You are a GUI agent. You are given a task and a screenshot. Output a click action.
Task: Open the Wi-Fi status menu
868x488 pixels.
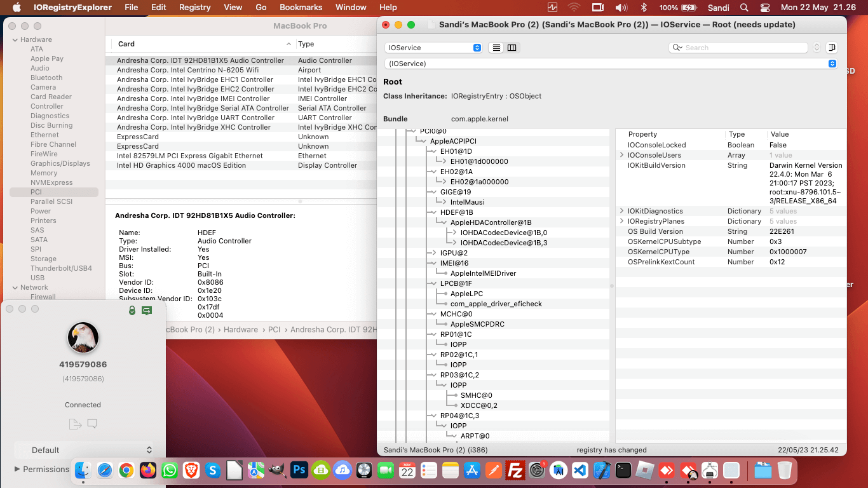pyautogui.click(x=574, y=8)
